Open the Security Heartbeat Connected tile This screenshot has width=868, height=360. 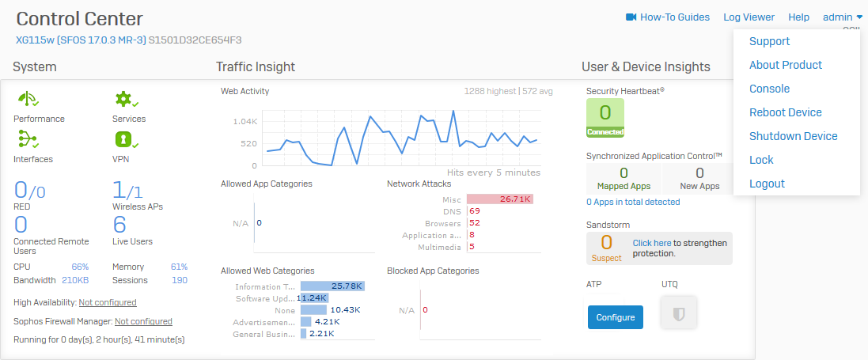tap(605, 117)
